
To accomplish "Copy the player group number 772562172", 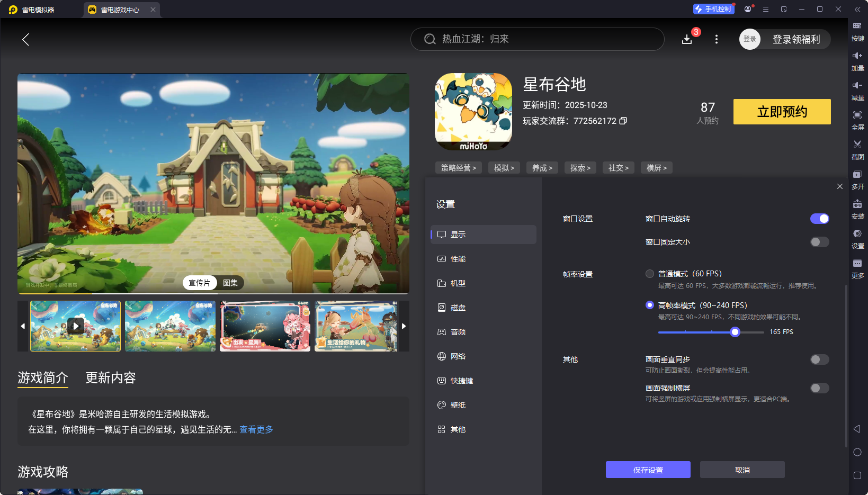I will click(x=623, y=121).
